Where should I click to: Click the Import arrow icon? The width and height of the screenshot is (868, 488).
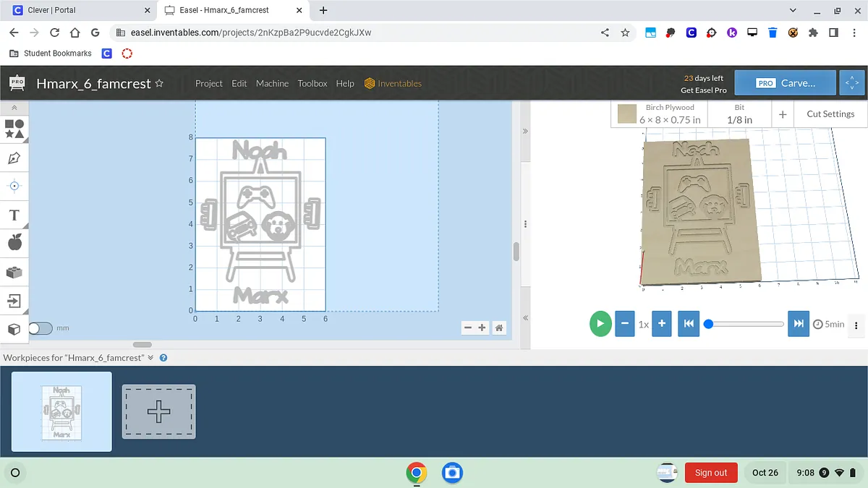click(x=14, y=300)
